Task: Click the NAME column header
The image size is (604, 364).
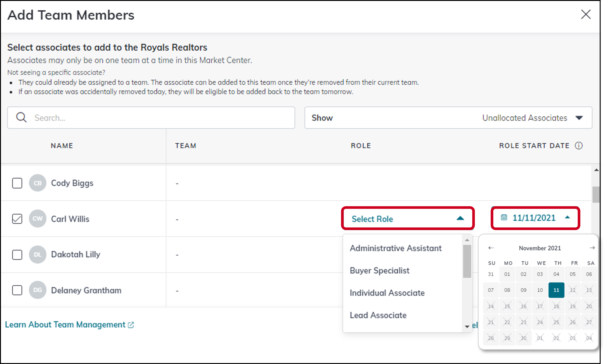Action: coord(62,145)
